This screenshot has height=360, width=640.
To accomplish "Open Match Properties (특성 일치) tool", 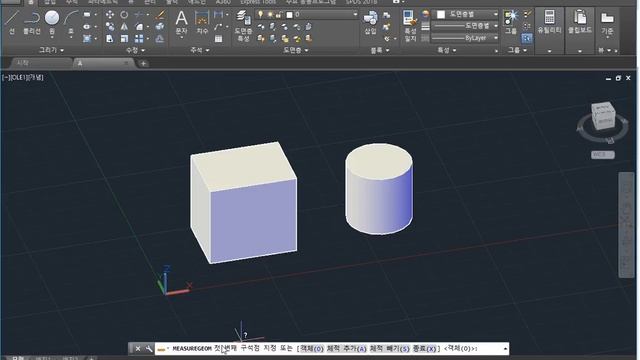I will pyautogui.click(x=410, y=26).
